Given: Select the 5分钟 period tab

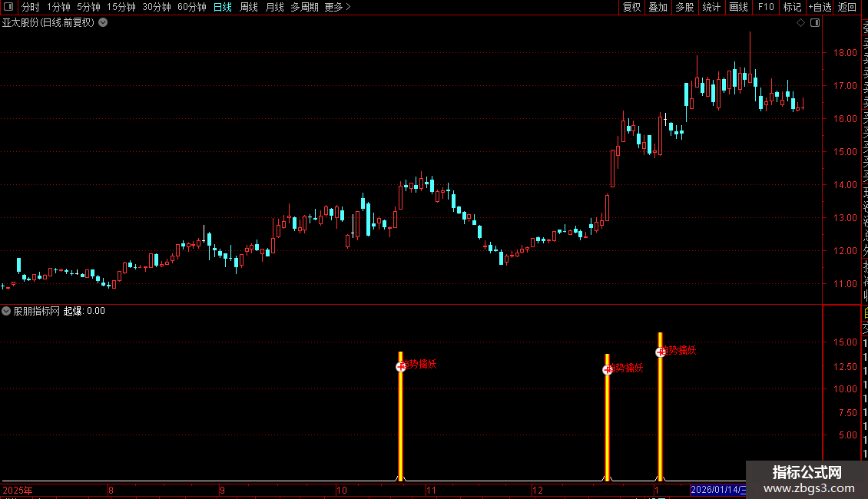Looking at the screenshot, I should [88, 7].
